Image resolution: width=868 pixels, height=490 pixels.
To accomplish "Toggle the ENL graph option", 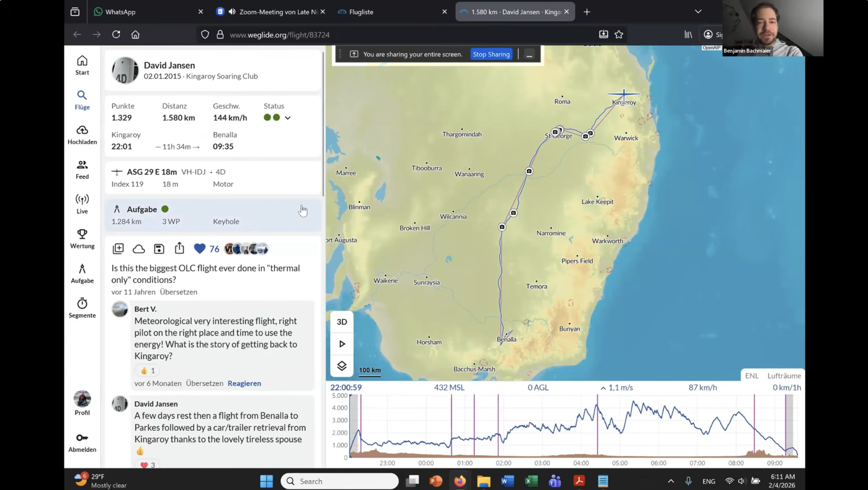I will pos(751,376).
